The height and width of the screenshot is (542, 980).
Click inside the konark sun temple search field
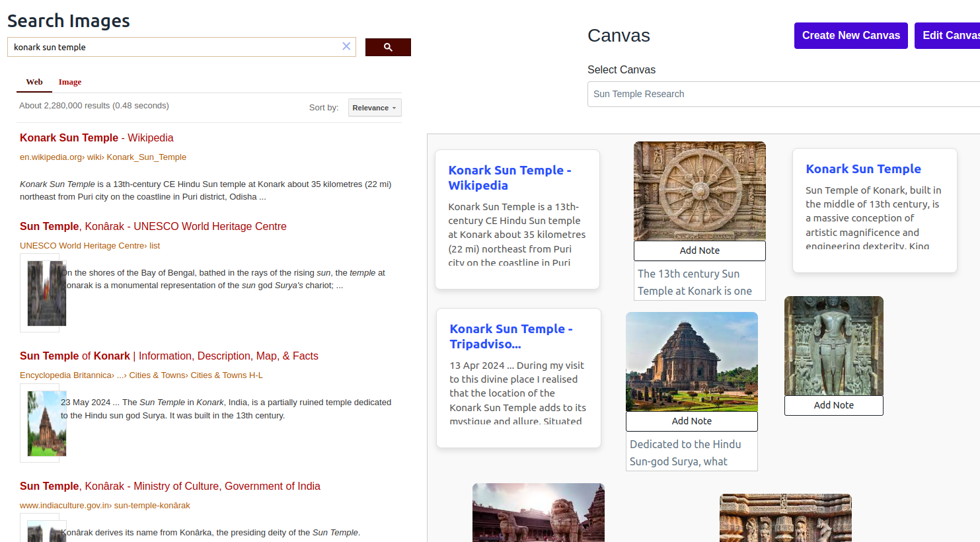click(x=172, y=46)
